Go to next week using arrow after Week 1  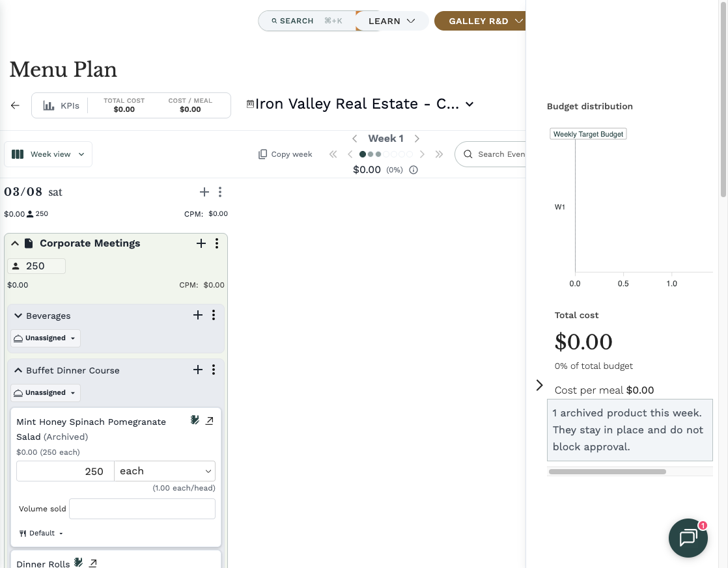[x=417, y=139]
